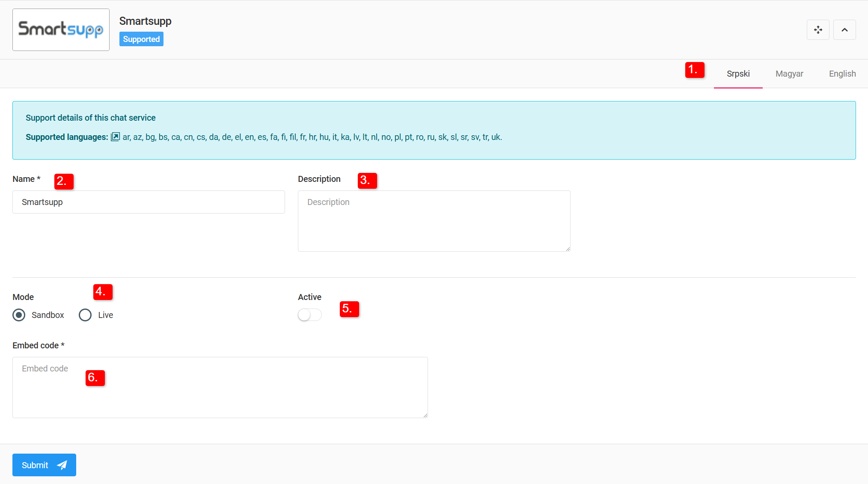Click the Smartsupp logo image
Screen dimensions: 868x484
(61, 29)
